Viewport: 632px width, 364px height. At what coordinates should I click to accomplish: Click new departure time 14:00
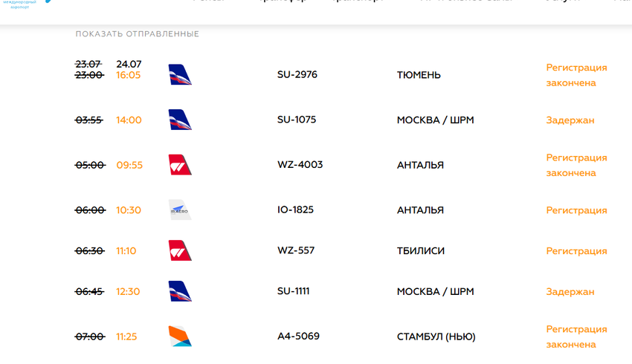(x=129, y=120)
